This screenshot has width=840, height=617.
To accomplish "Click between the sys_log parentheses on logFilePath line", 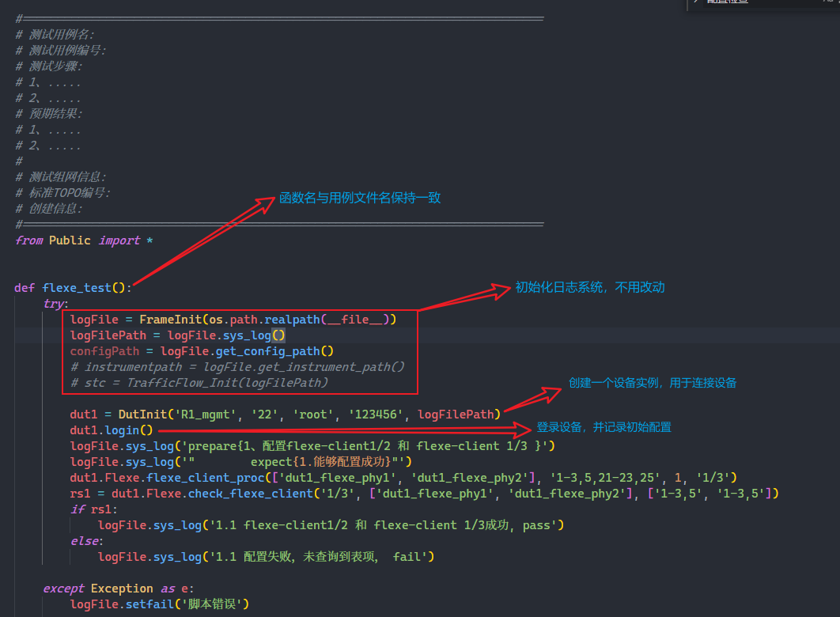I will pos(278,335).
